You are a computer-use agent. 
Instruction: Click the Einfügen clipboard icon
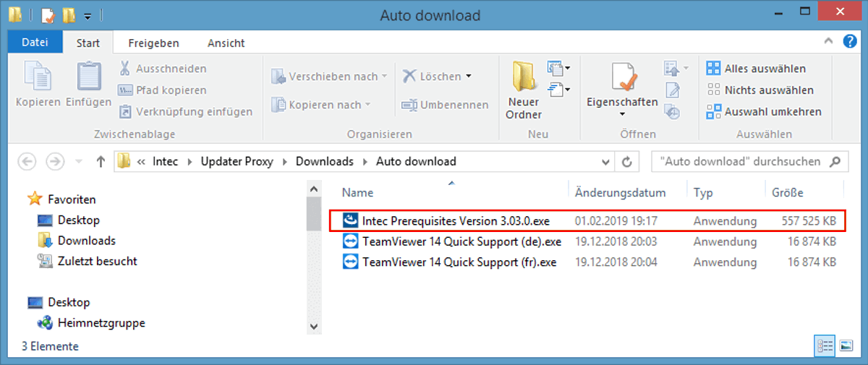[88, 77]
